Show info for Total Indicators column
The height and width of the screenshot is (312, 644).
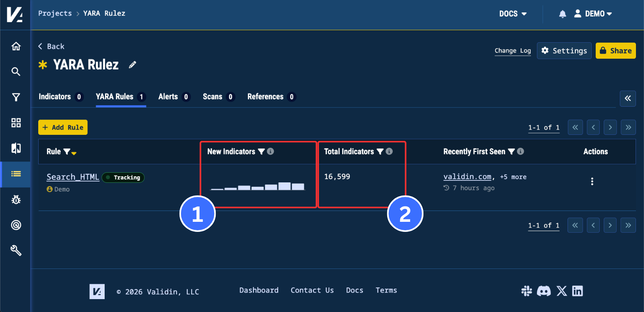pyautogui.click(x=389, y=151)
